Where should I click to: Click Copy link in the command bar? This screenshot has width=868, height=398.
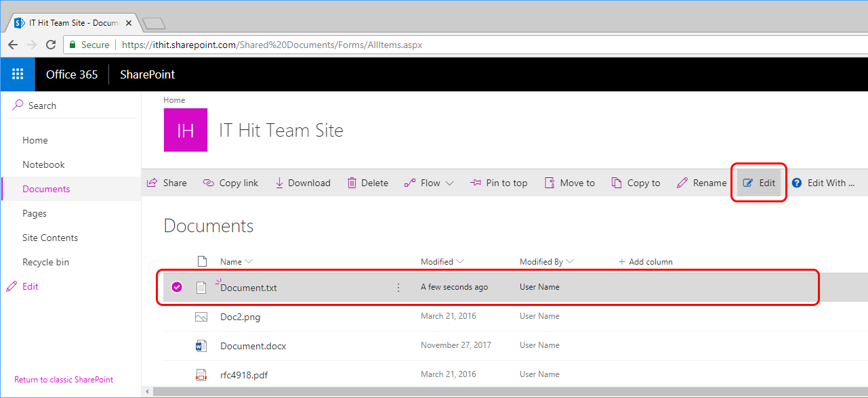(x=230, y=183)
